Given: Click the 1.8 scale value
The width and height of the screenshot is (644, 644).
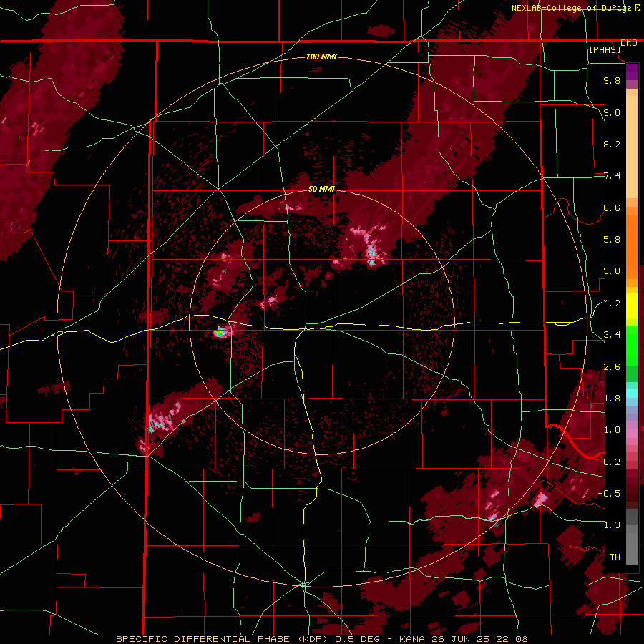Looking at the screenshot, I should (612, 399).
